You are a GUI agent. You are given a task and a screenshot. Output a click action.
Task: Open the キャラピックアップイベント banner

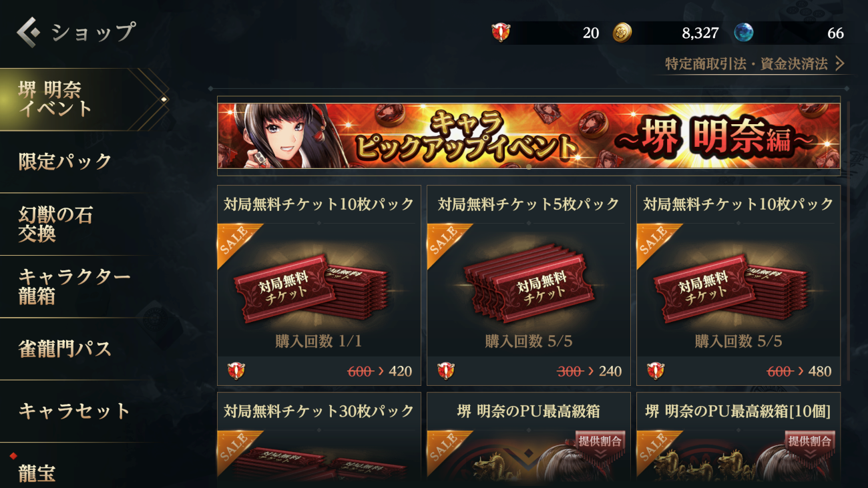click(529, 136)
